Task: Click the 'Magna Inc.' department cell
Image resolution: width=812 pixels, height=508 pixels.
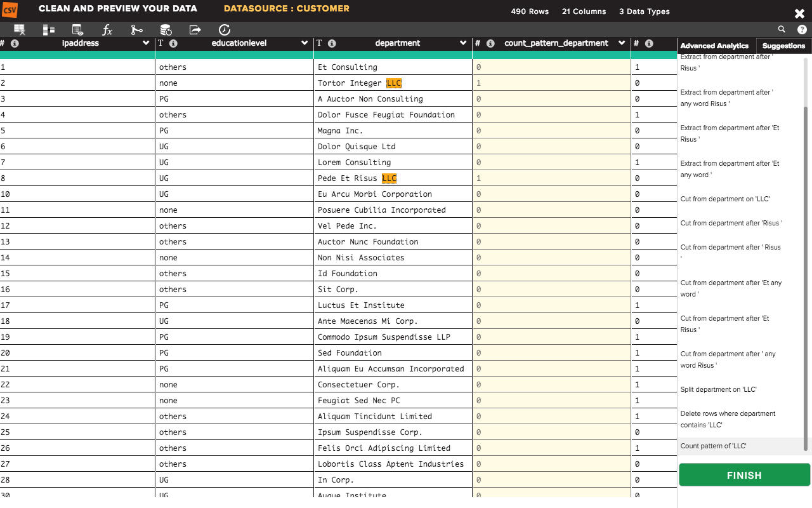Action: [x=393, y=131]
